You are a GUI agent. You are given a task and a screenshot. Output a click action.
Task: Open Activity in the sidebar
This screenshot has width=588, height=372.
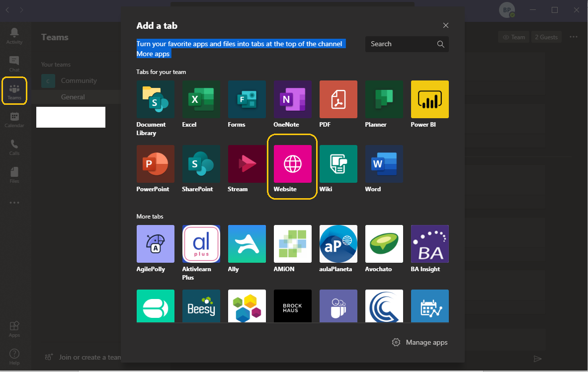(14, 36)
